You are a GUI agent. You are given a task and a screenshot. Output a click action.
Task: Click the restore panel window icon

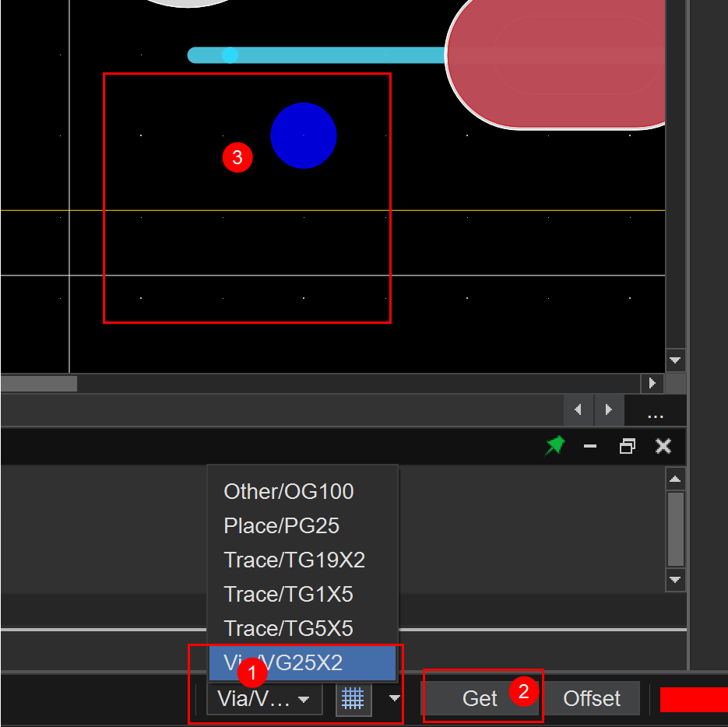pos(627,446)
